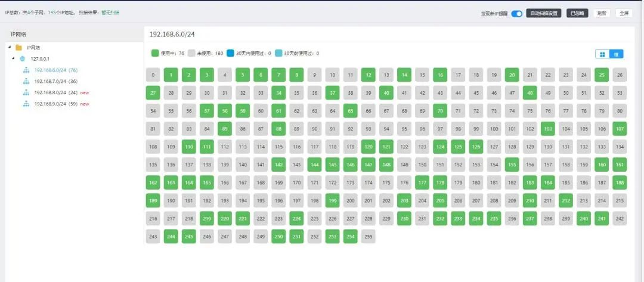Click in-use IP cell 103
Viewport: 644px width, 282px height.
tap(548, 129)
